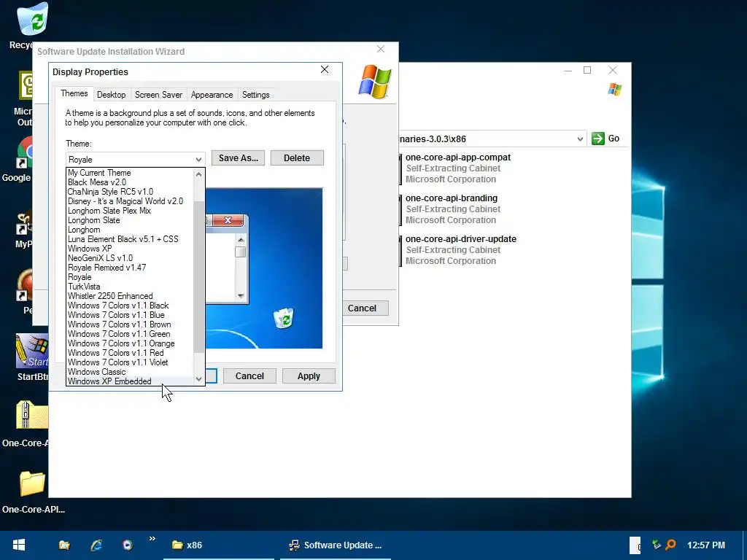Show more quick launch items chevron
Image resolution: width=747 pixels, height=560 pixels.
(x=152, y=539)
